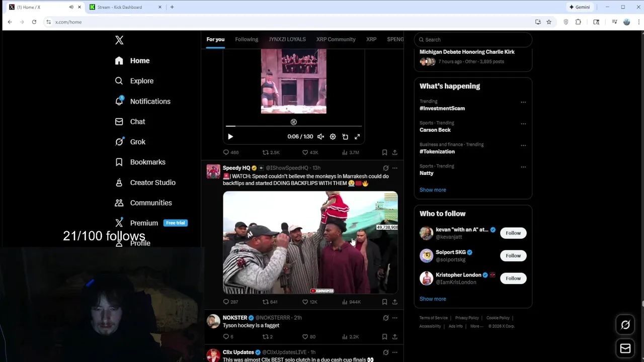Image resolution: width=644 pixels, height=362 pixels.
Task: Open Communities page
Action: click(x=143, y=203)
